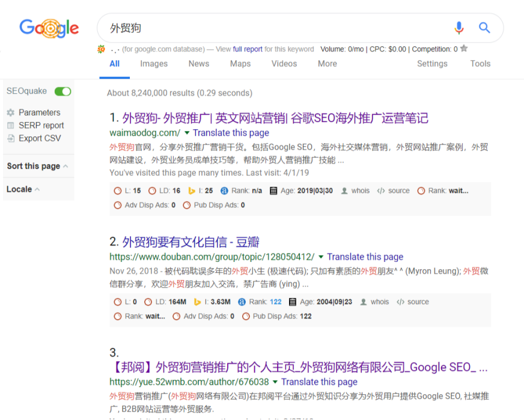Open the search Settings menu
The image size is (524, 420).
pyautogui.click(x=432, y=64)
